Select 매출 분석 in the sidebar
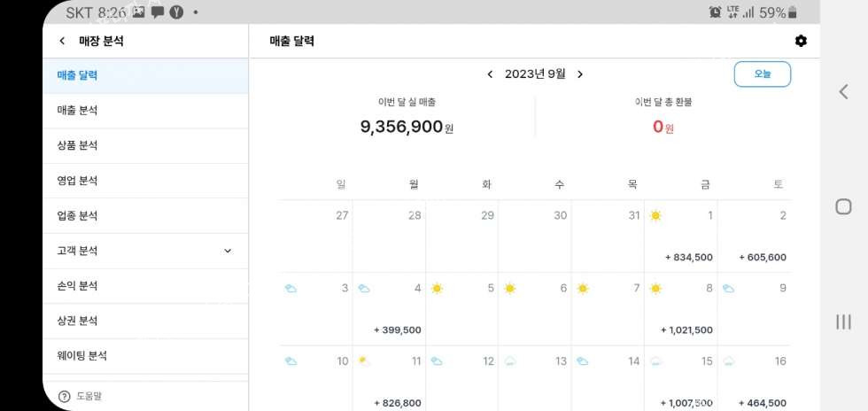Viewport: 868px width, 411px height. click(x=77, y=111)
